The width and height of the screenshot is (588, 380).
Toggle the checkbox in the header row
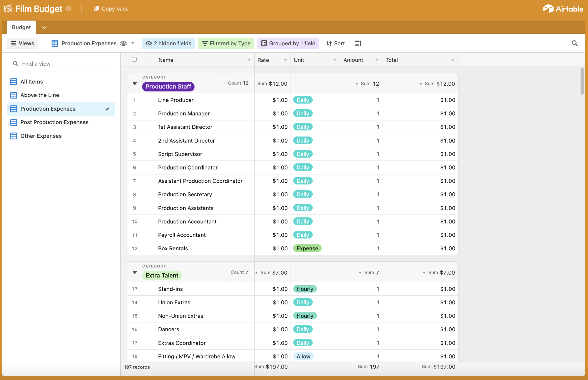click(x=134, y=60)
